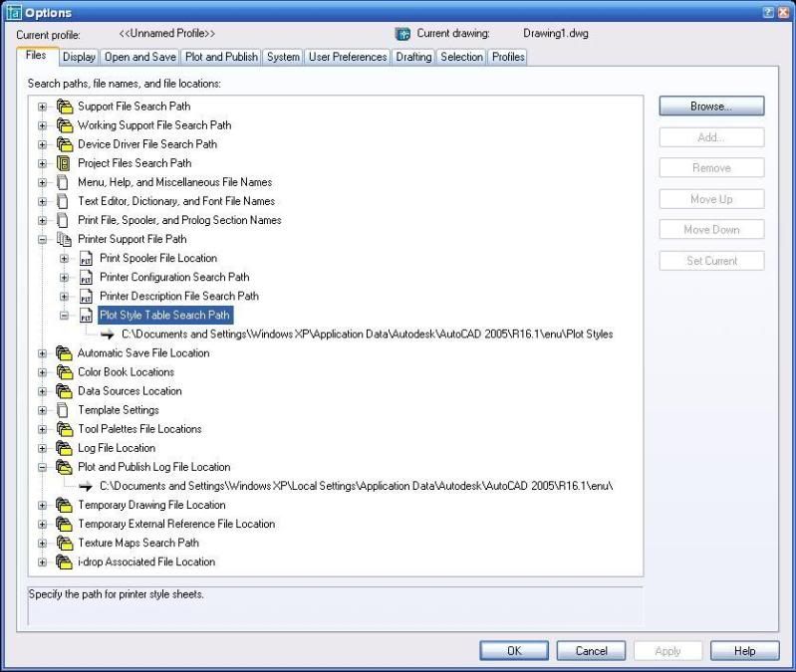Image resolution: width=796 pixels, height=672 pixels.
Task: Select the Texture Maps Search Path row
Action: point(138,544)
